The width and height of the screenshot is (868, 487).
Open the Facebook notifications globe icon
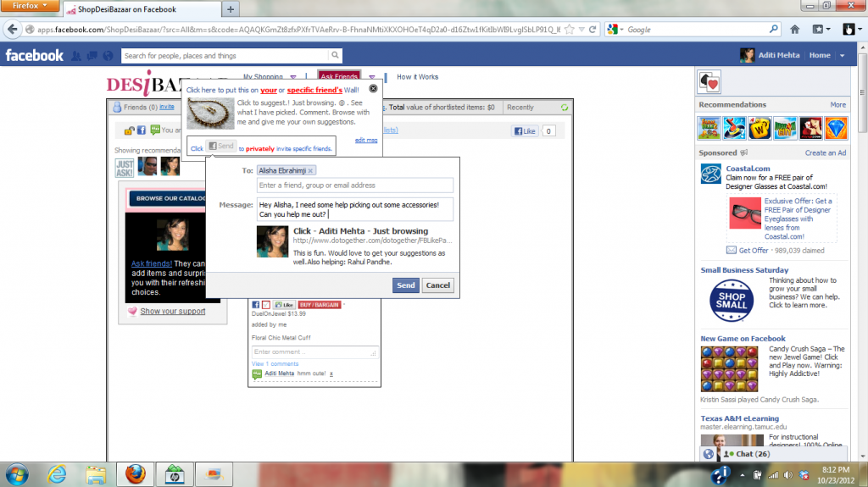108,55
